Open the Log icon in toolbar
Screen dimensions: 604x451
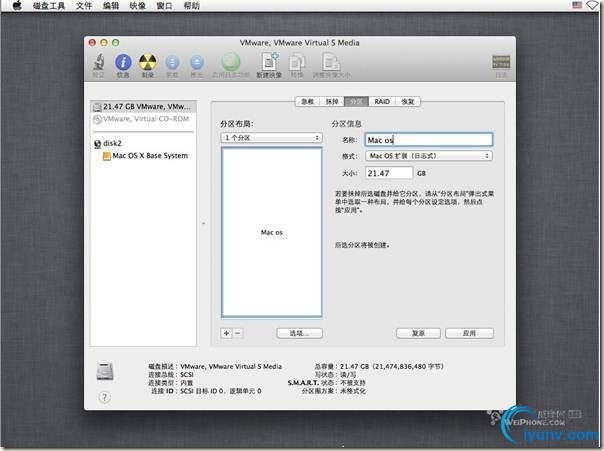[501, 62]
